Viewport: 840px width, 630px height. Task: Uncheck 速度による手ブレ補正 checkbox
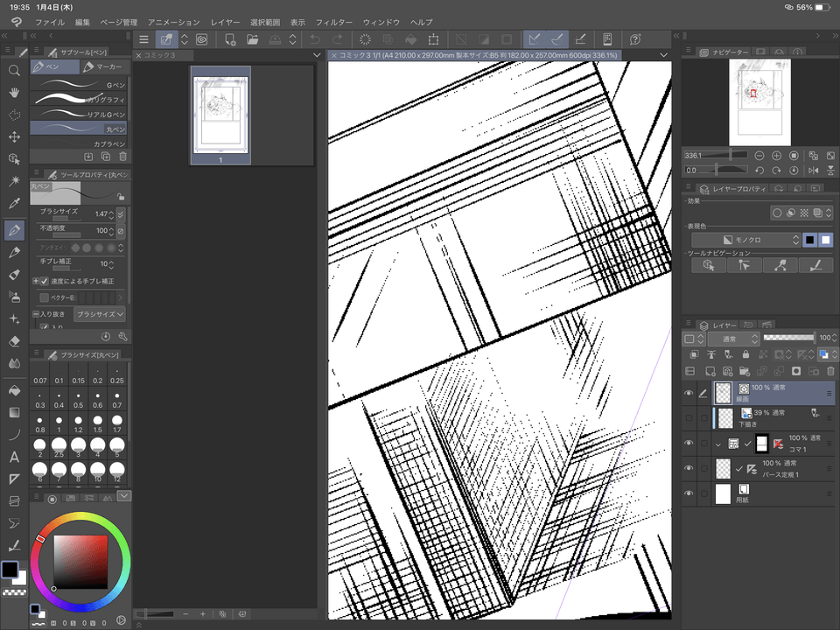[x=36, y=281]
